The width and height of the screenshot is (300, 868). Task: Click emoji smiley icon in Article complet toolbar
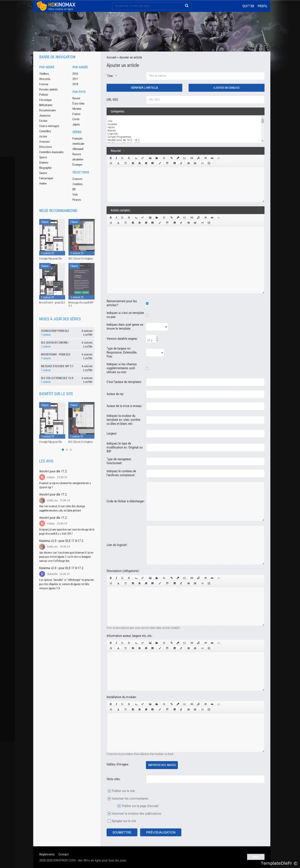point(164,217)
